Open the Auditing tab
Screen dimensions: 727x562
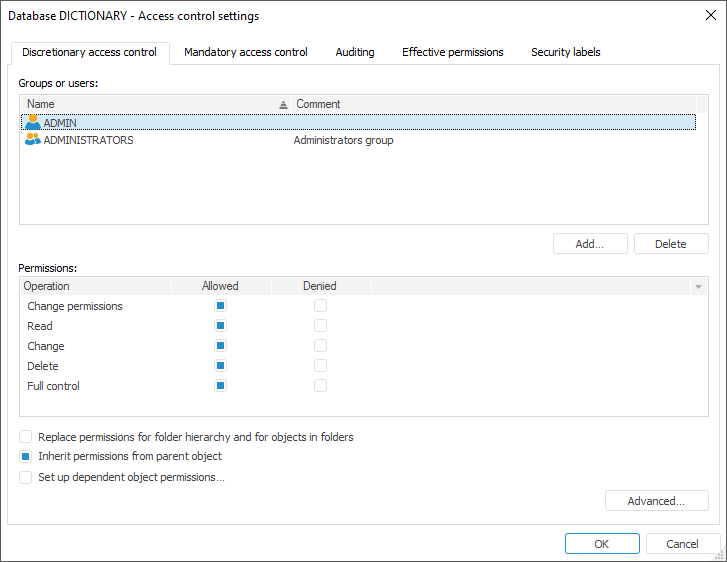point(355,52)
